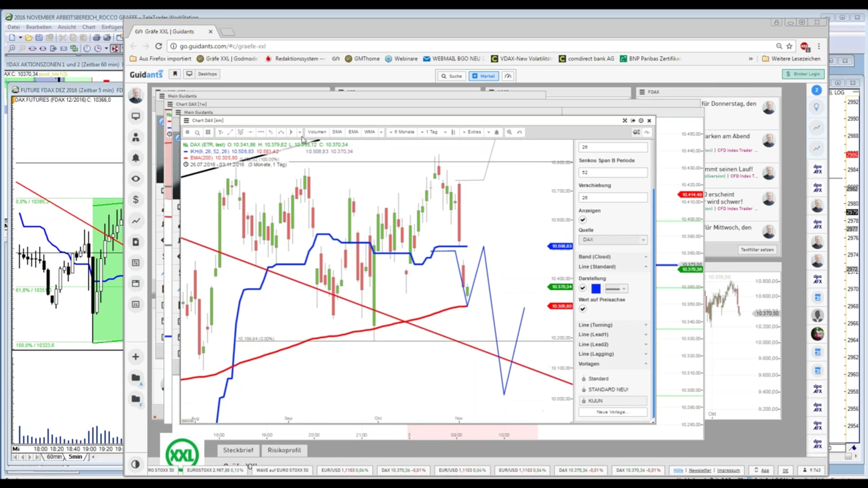The image size is (868, 488).
Task: Click the contrast toggle icon at sidebar bottom
Action: click(x=136, y=464)
